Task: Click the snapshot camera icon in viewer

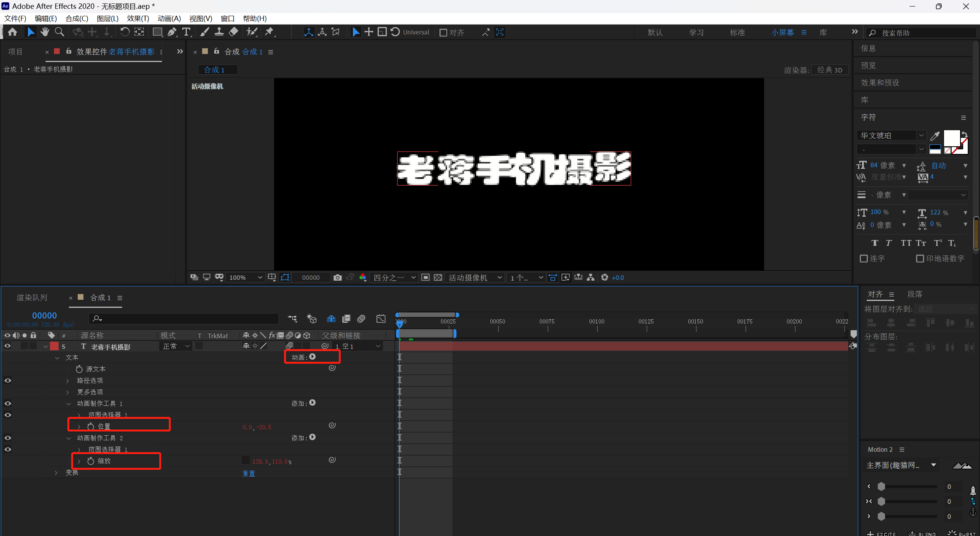Action: click(x=337, y=278)
